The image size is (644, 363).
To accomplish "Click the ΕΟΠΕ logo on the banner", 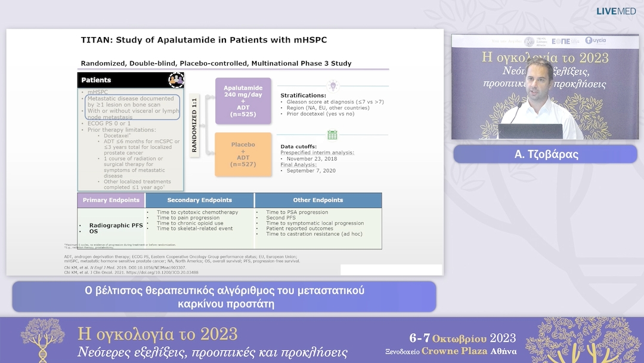I will pos(561,41).
